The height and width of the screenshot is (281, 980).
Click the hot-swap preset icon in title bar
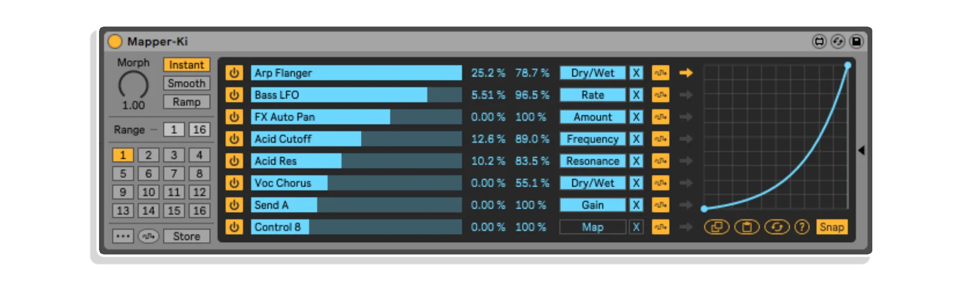coord(838,41)
